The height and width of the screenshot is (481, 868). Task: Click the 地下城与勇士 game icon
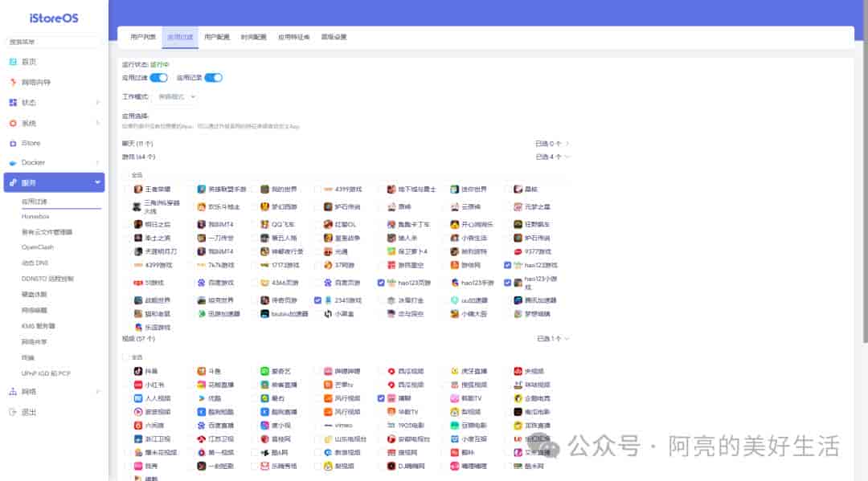pyautogui.click(x=391, y=189)
